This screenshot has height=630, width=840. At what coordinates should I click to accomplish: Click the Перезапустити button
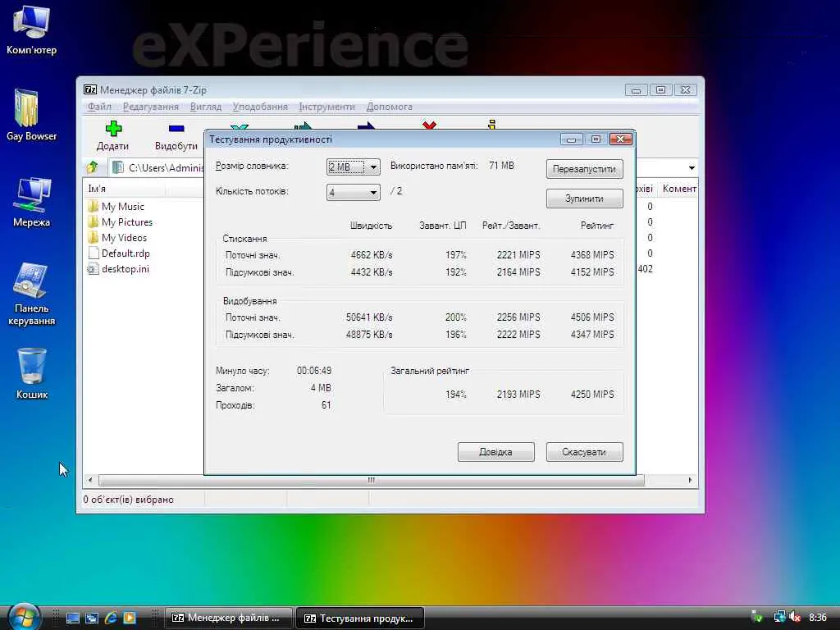(x=584, y=169)
